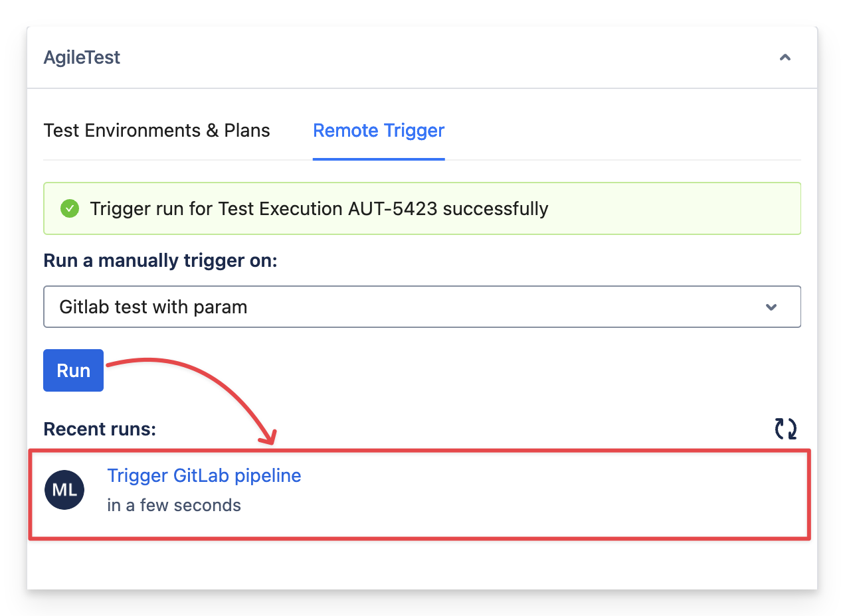Viewport: 845px width, 616px height.
Task: Open the Trigger GitLab pipeline link
Action: click(x=204, y=476)
